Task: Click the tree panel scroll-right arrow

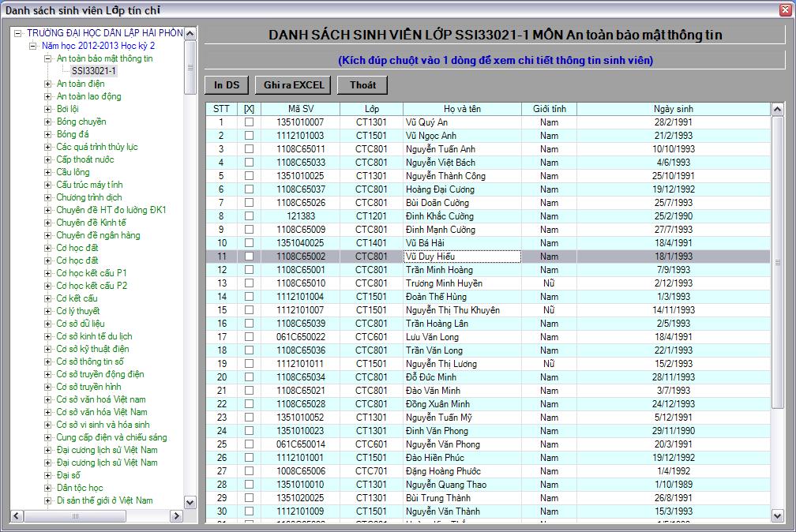Action: point(176,515)
